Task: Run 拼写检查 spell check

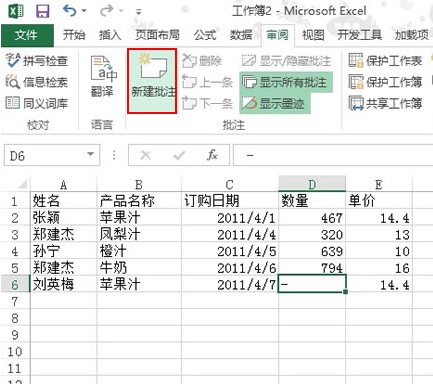Action: pyautogui.click(x=37, y=61)
